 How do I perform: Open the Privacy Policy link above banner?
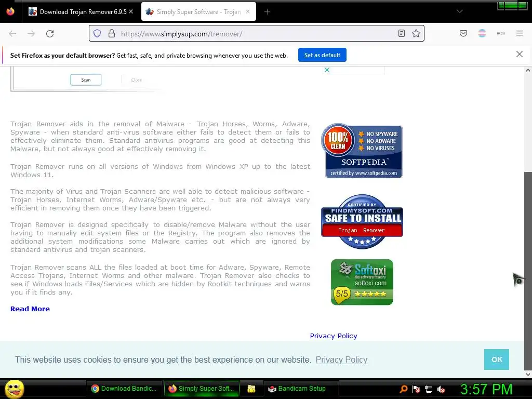(x=334, y=336)
